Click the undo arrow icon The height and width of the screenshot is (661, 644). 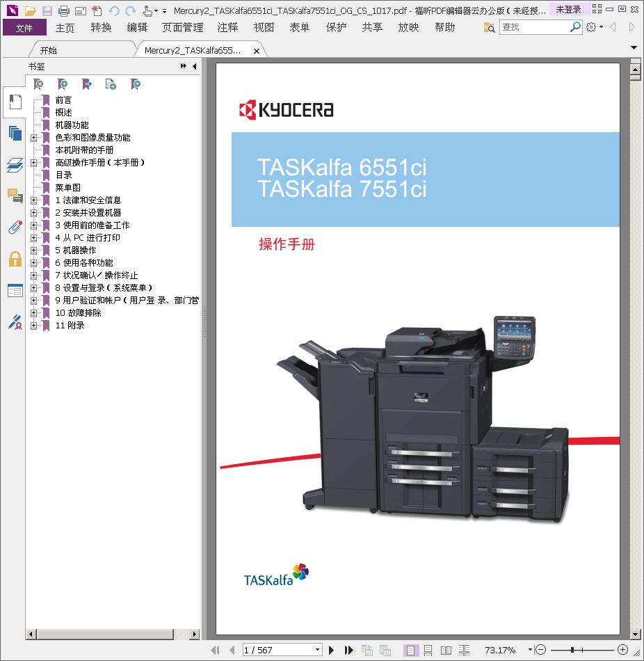(x=114, y=10)
